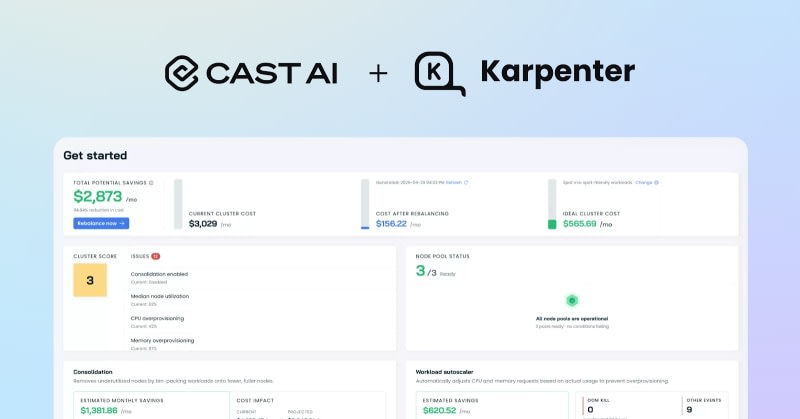The image size is (800, 419).
Task: Click the OOM Kill count 0
Action: coord(590,409)
